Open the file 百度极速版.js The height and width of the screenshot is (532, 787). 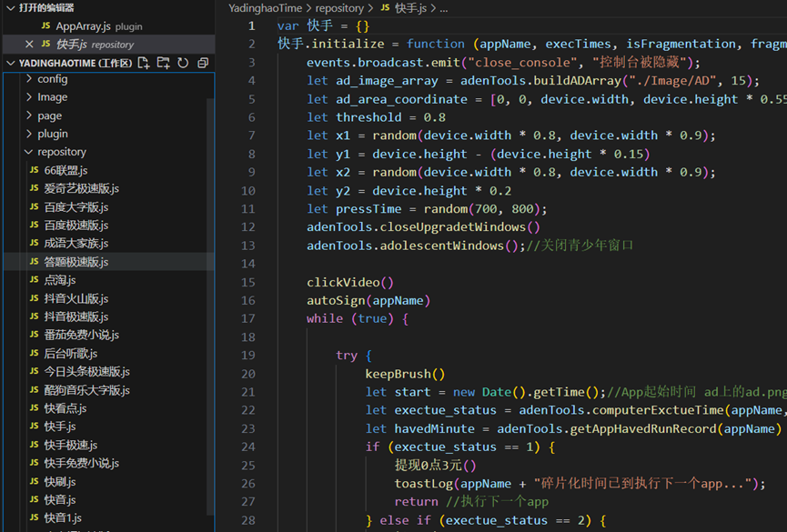(x=76, y=225)
